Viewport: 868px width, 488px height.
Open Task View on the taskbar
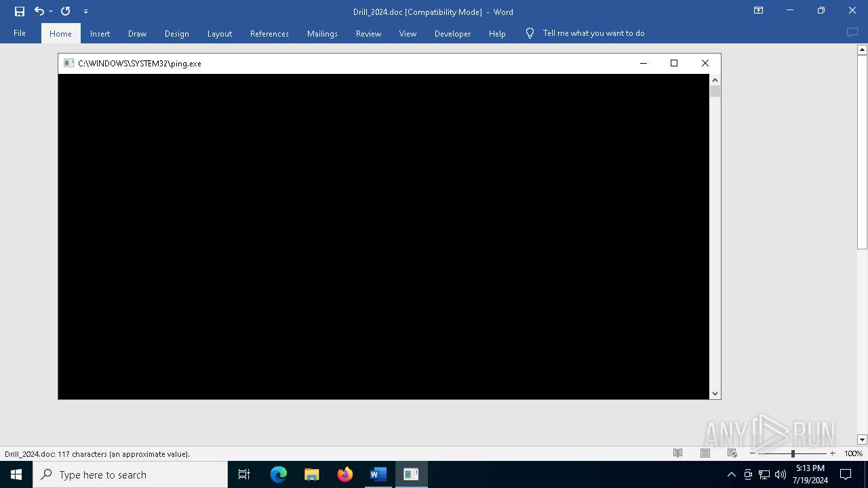point(244,474)
